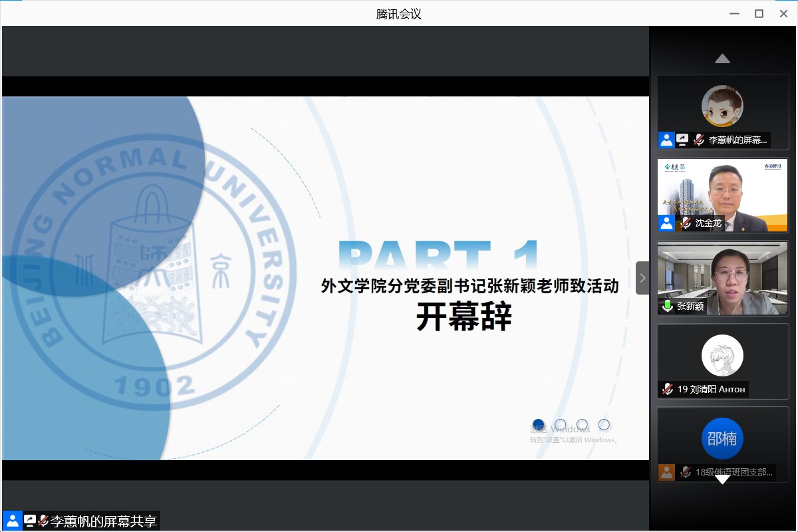Collapse the participant sidebar with chevron handle
Viewport: 798px width, 532px height.
pos(642,278)
